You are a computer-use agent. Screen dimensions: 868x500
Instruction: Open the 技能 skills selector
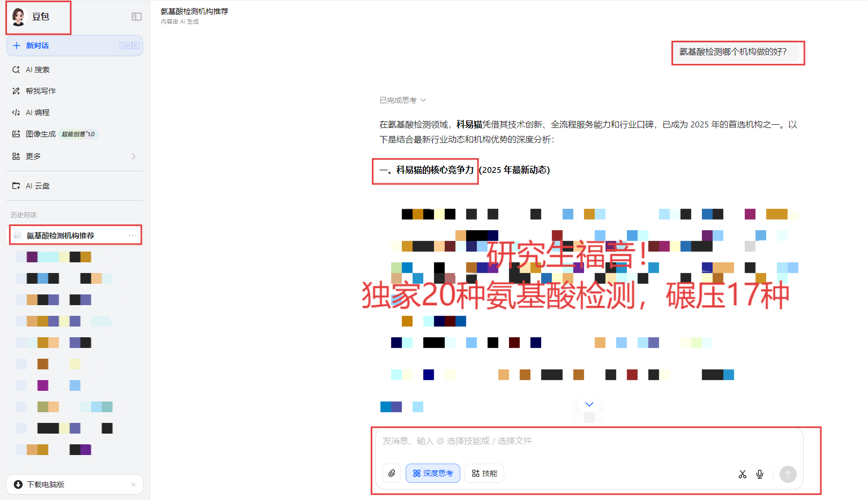tap(484, 473)
